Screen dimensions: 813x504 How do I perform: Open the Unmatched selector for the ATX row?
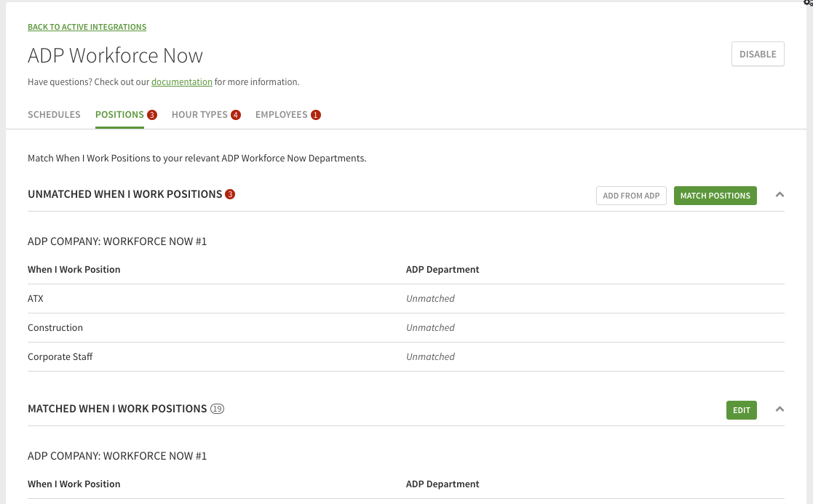pos(430,298)
